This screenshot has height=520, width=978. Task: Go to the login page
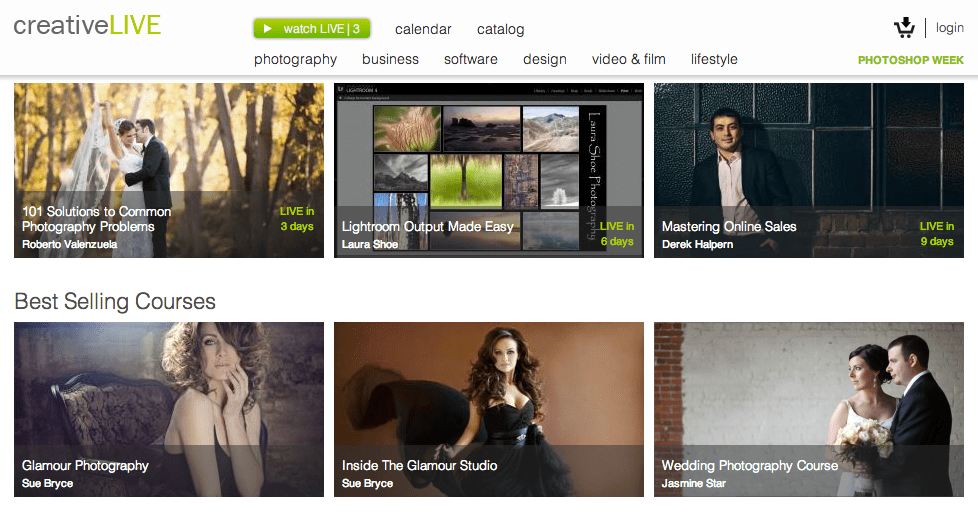950,27
